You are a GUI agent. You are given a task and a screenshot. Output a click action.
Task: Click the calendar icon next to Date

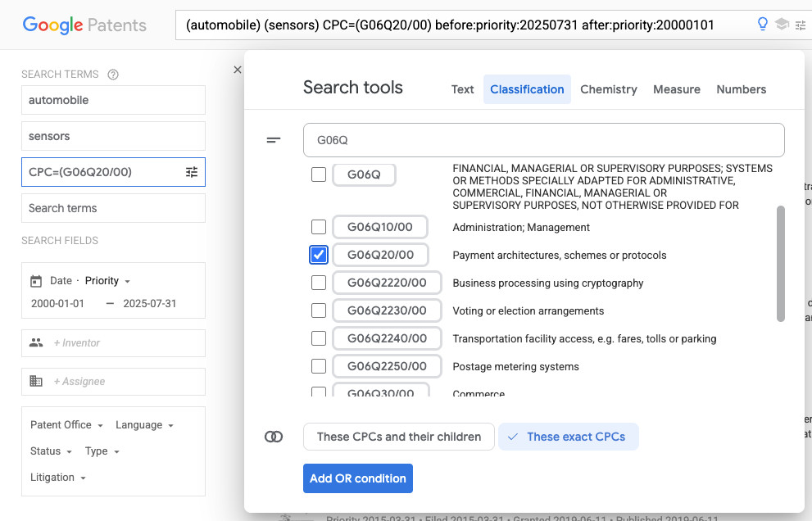[x=36, y=281]
